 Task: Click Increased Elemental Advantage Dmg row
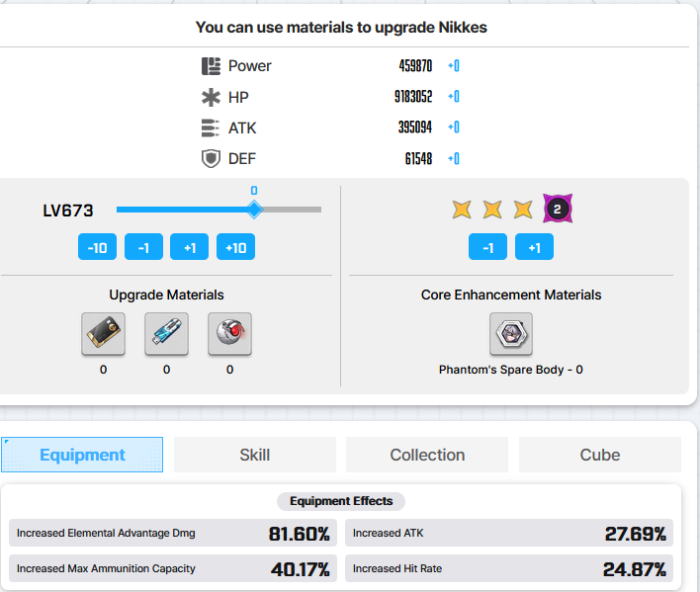click(x=173, y=533)
